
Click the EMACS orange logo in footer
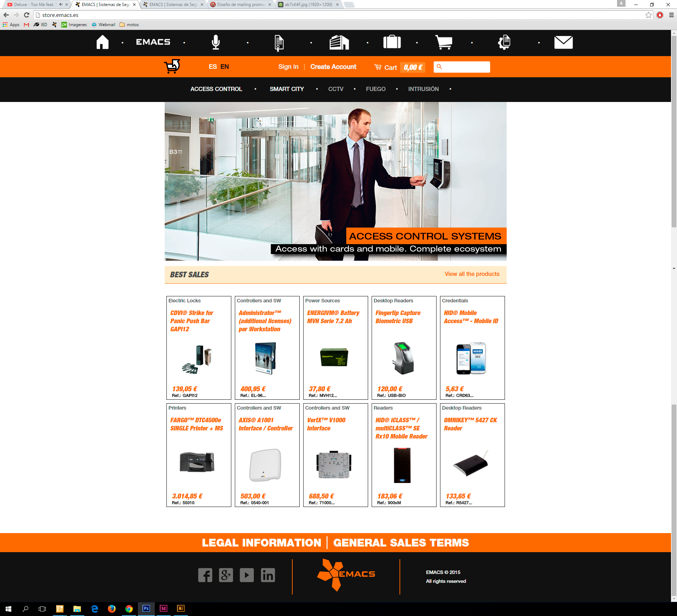tap(346, 575)
